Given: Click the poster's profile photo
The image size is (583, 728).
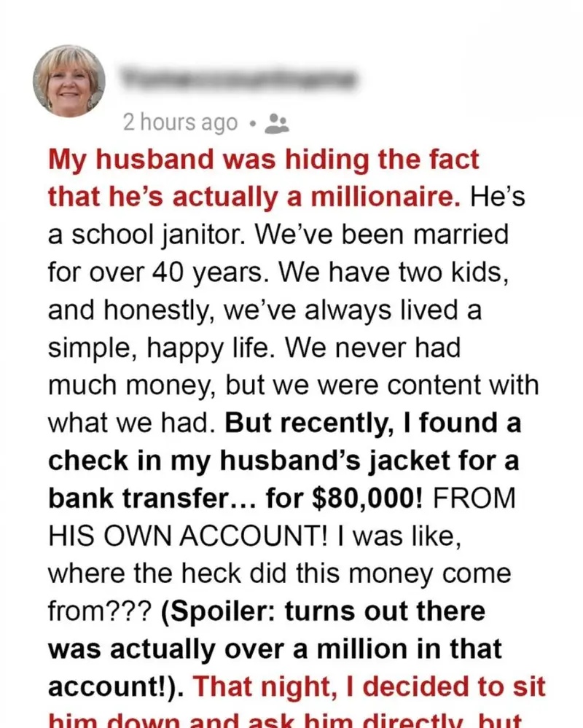Looking at the screenshot, I should click(70, 82).
